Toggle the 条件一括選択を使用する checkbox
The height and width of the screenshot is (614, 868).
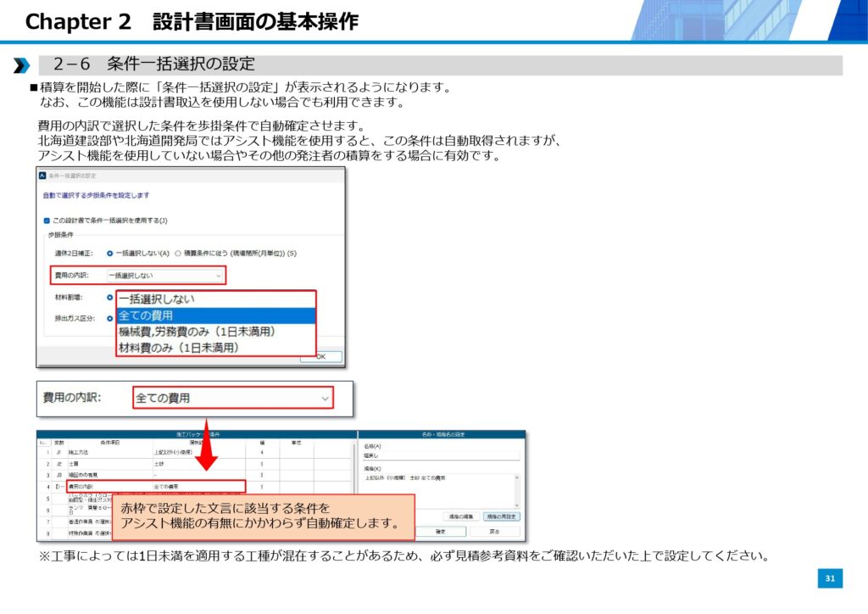coord(47,220)
